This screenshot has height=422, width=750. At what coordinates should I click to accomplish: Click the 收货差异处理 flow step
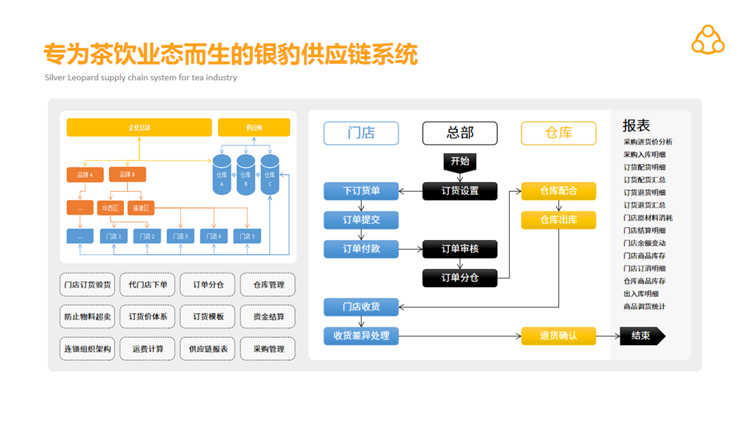(x=361, y=336)
